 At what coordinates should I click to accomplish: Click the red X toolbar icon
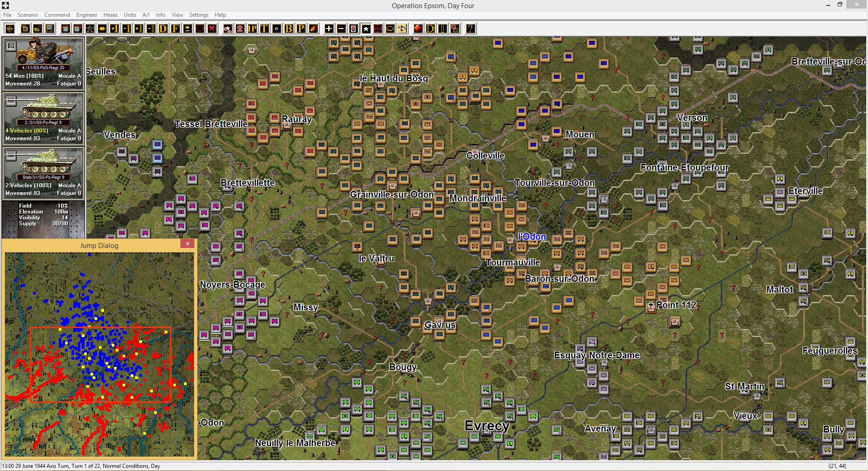click(212, 29)
